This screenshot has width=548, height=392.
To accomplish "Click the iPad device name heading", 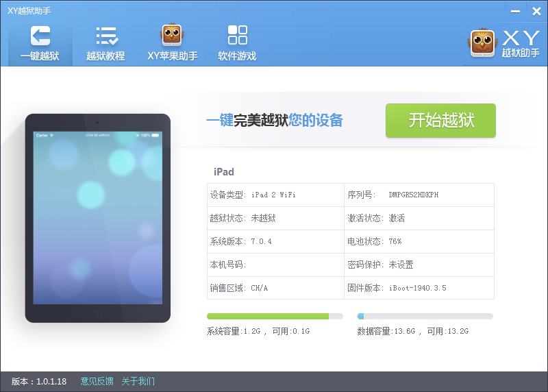I will [x=224, y=172].
